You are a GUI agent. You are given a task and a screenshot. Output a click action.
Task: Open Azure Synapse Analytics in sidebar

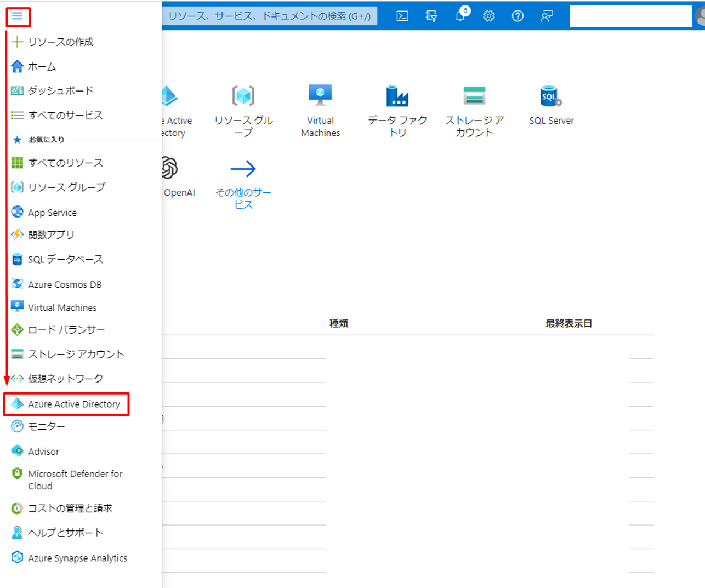tap(77, 558)
